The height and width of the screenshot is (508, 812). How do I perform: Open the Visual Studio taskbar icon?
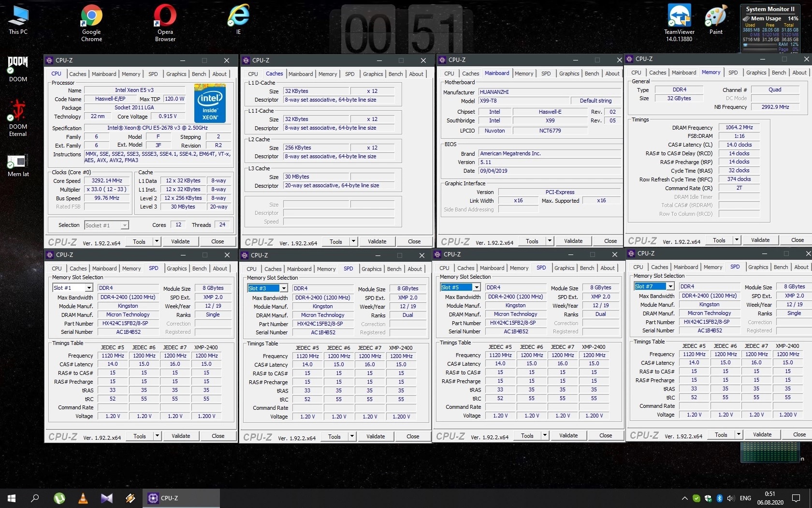[x=107, y=498]
